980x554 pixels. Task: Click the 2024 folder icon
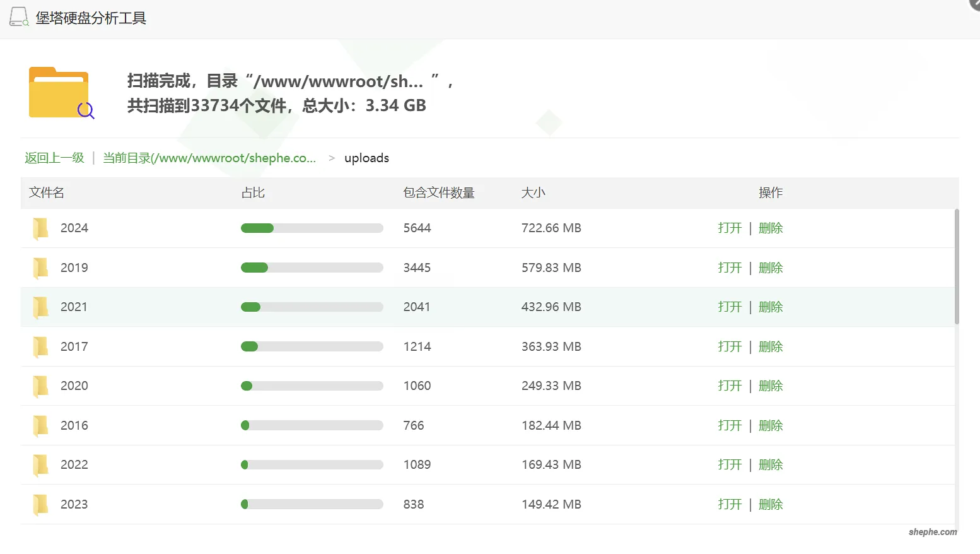[x=40, y=228]
